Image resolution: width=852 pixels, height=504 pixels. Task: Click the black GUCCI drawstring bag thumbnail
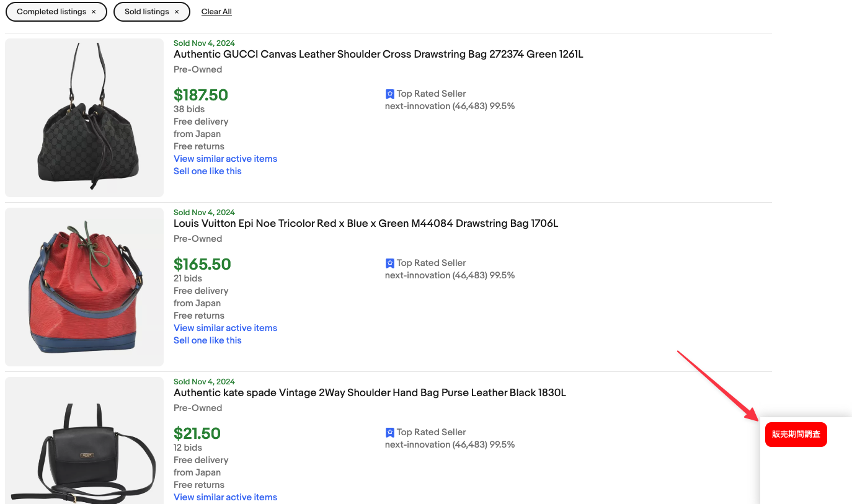click(x=84, y=118)
